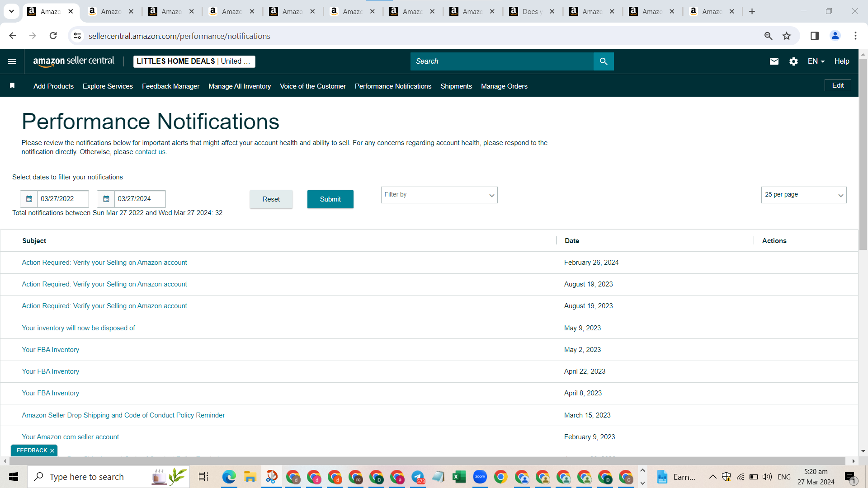Reload the page

(x=53, y=36)
